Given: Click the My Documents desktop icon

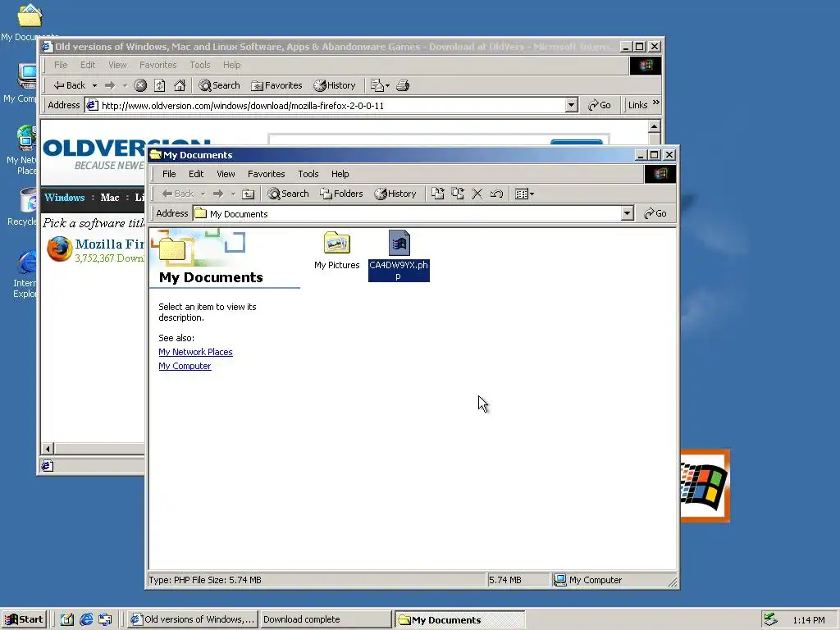Looking at the screenshot, I should pyautogui.click(x=30, y=21).
